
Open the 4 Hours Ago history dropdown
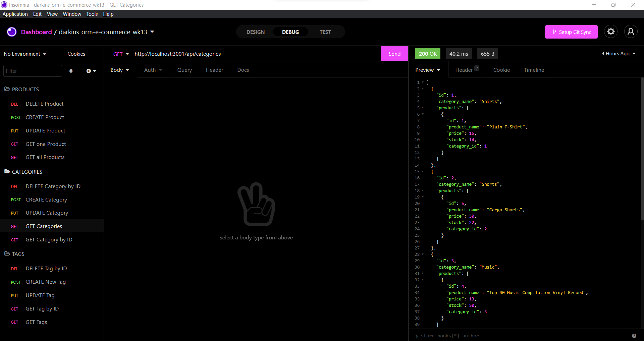tap(618, 54)
